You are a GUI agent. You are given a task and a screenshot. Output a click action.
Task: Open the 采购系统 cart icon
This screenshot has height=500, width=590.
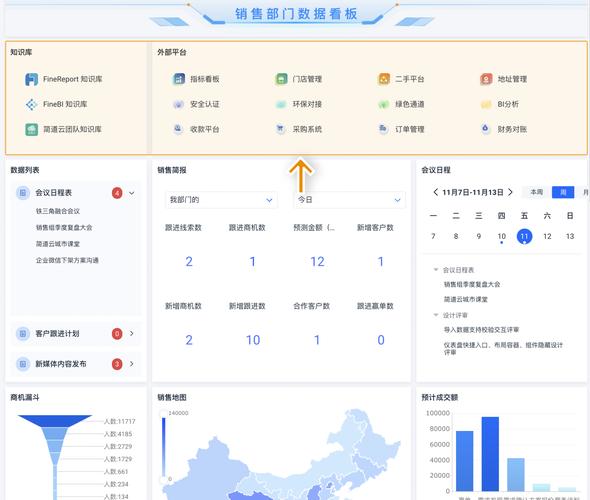click(x=280, y=129)
